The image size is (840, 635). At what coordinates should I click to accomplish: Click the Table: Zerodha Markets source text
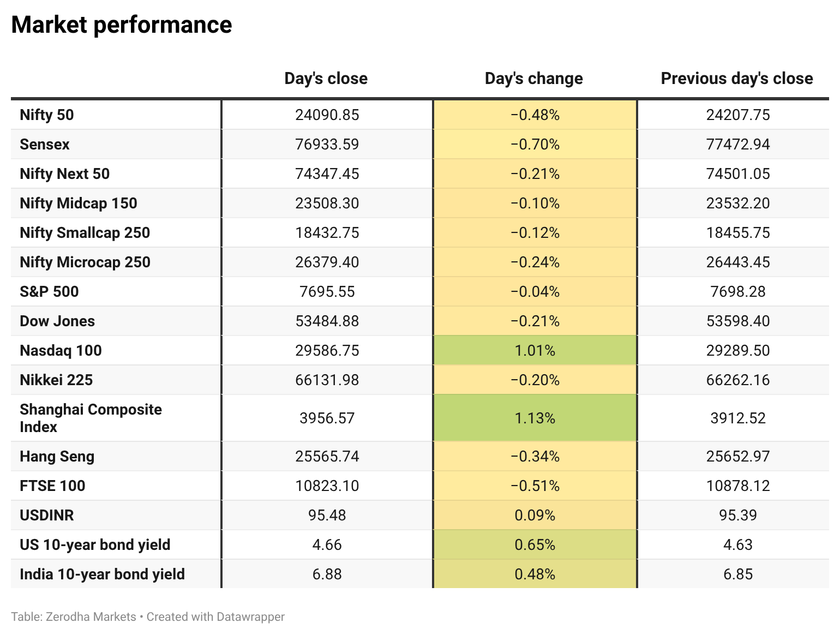[x=74, y=617]
